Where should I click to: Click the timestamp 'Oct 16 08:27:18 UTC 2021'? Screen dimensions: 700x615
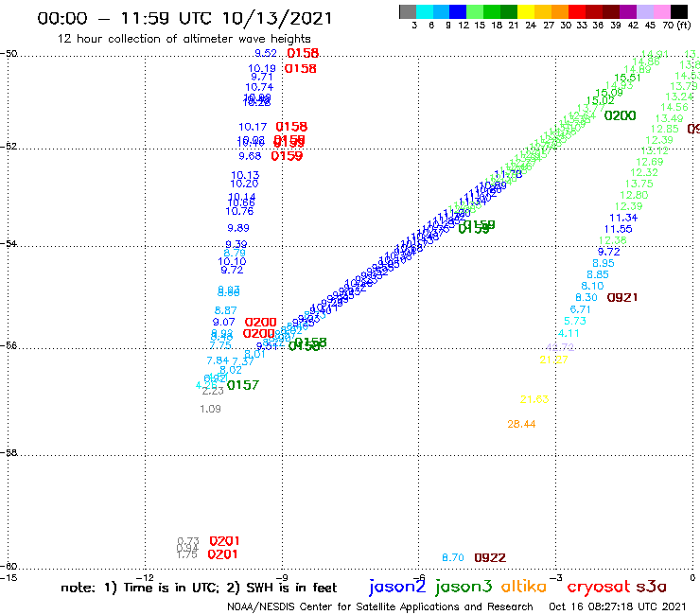point(617,606)
